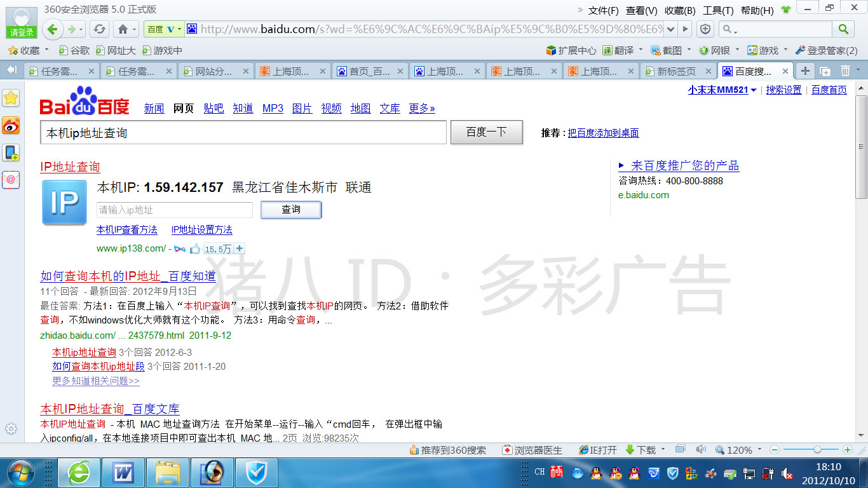This screenshot has height=488, width=868.
Task: Click the skin change shirt icon
Action: (787, 10)
